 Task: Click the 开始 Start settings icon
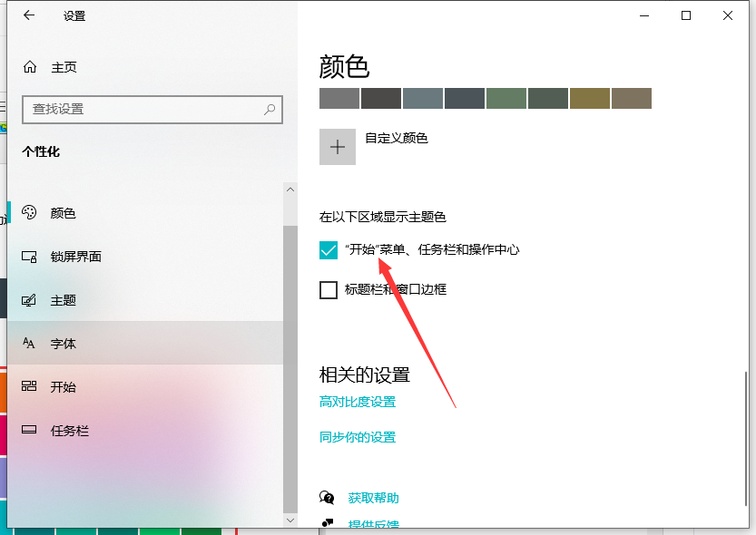[28, 387]
